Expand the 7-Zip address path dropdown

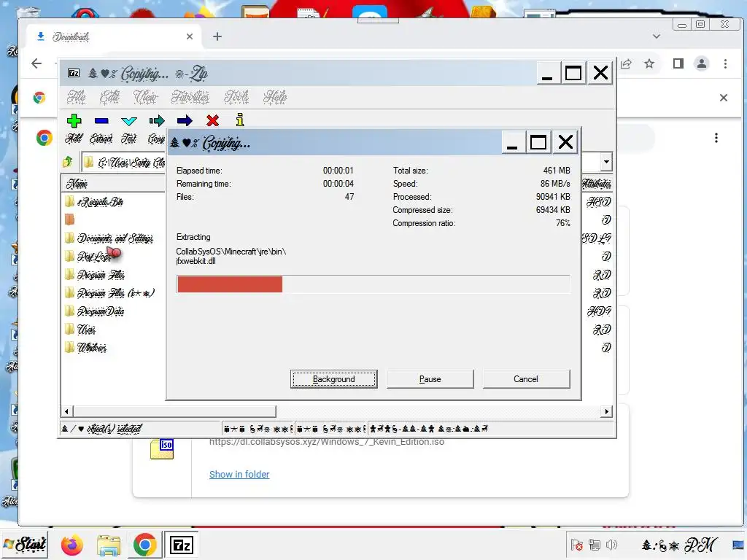click(606, 162)
